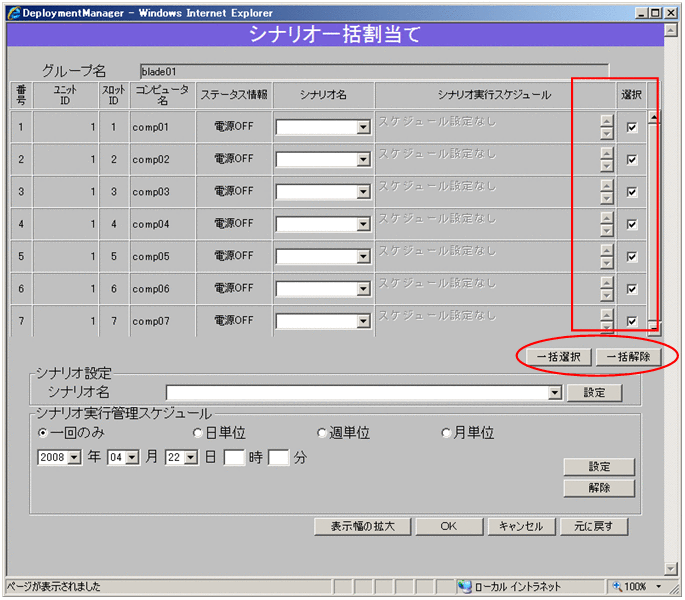Open the シナリオ設定 scenario name dropdown
This screenshot has height=600, width=685.
point(554,392)
